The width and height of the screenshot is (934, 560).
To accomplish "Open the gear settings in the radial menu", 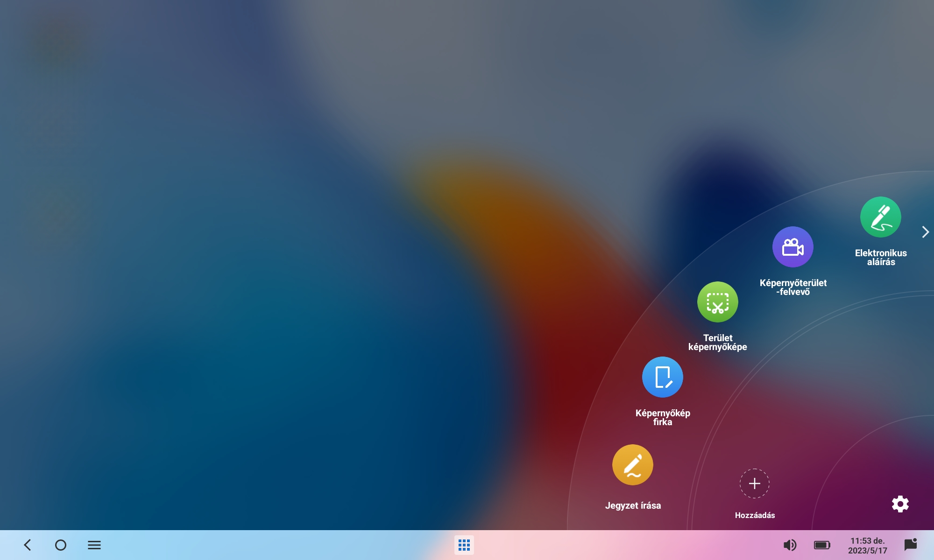I will [900, 504].
